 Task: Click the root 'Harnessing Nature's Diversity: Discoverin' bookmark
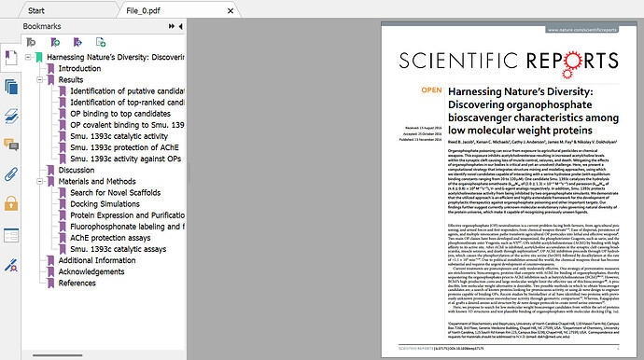tap(116, 57)
